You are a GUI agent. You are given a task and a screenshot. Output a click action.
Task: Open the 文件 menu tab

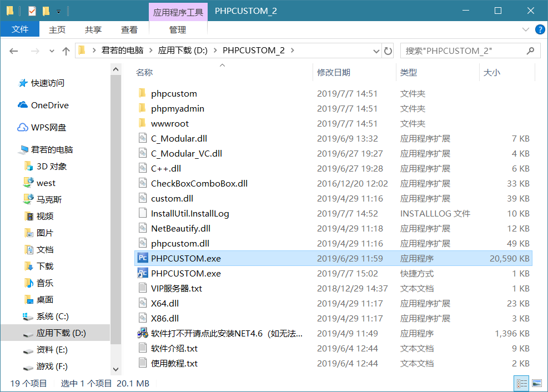click(x=19, y=29)
